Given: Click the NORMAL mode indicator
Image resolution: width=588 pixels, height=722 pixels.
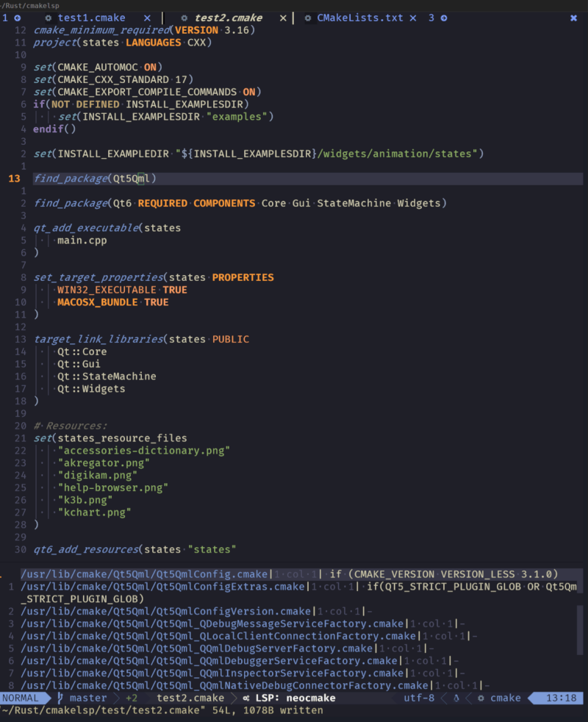Looking at the screenshot, I should [22, 698].
